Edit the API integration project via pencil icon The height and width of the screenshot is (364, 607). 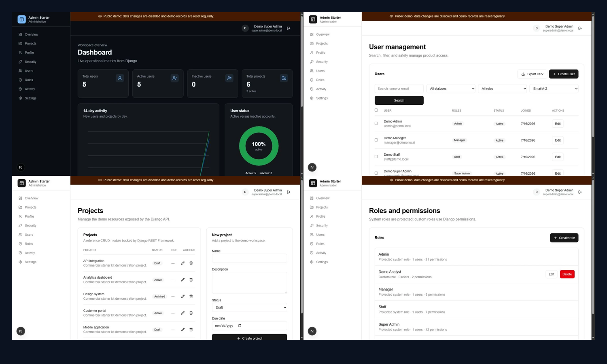(x=183, y=263)
